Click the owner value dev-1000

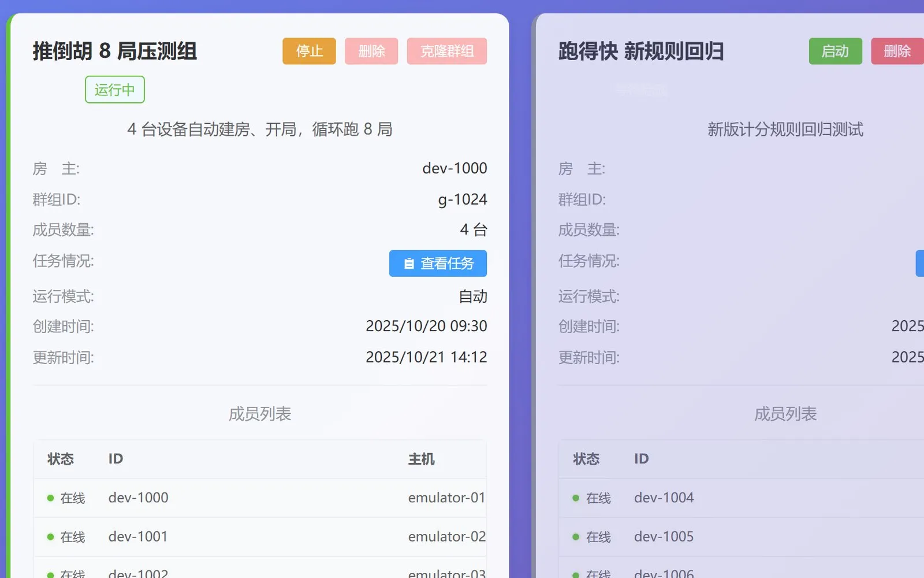point(454,168)
